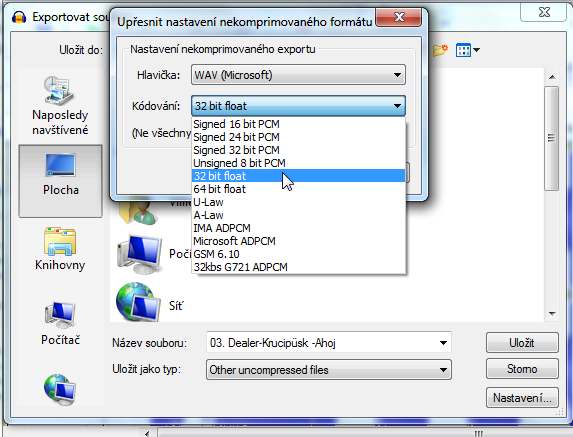Create a new folder with the toolbar icon
Viewport: 573px width, 437px height.
pos(440,50)
